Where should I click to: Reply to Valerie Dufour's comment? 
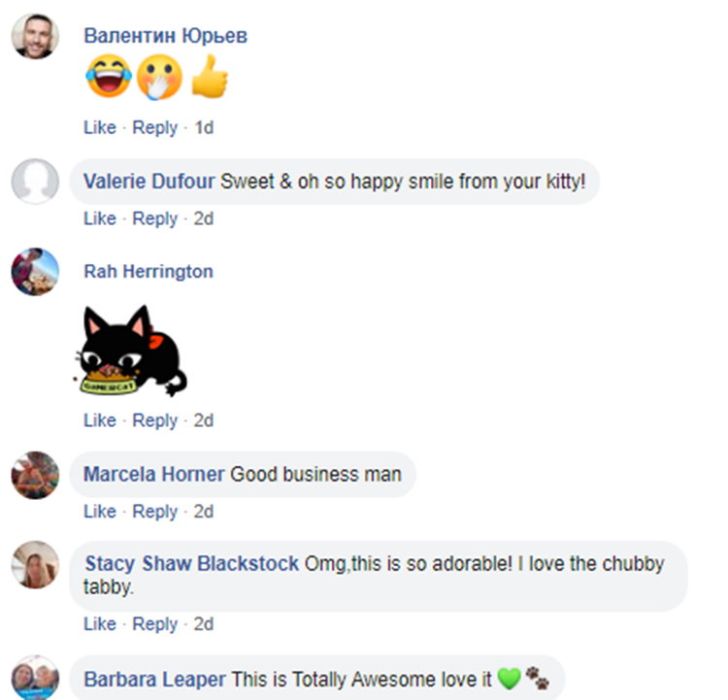tap(155, 218)
